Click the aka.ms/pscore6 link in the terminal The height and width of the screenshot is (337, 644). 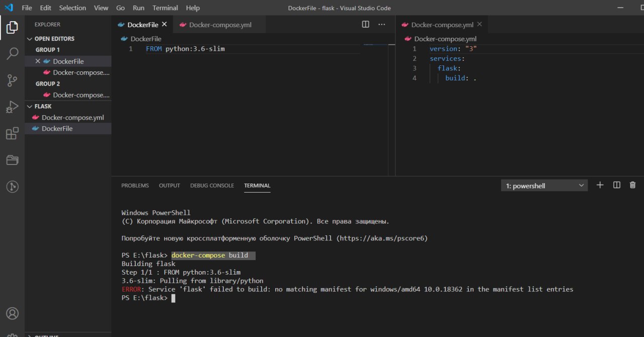point(382,238)
